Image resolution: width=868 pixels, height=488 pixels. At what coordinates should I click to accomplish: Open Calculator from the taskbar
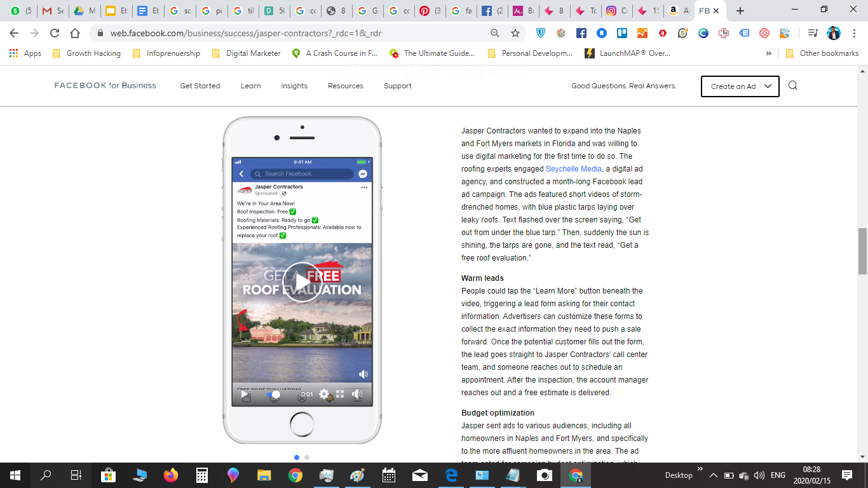[202, 475]
